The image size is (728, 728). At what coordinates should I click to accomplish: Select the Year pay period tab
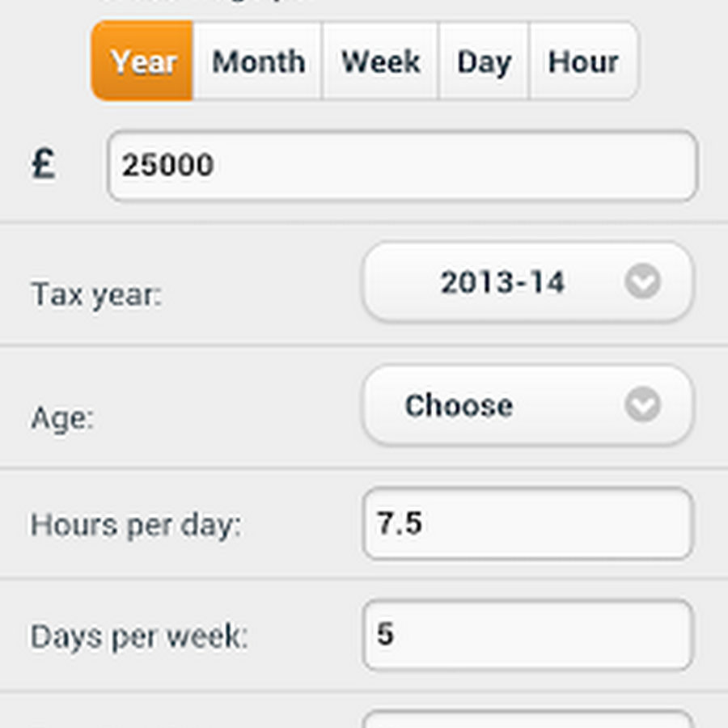[143, 61]
